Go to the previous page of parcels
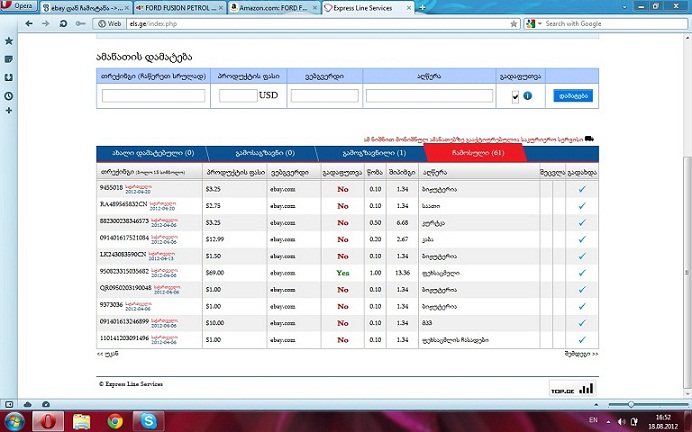 (107, 353)
